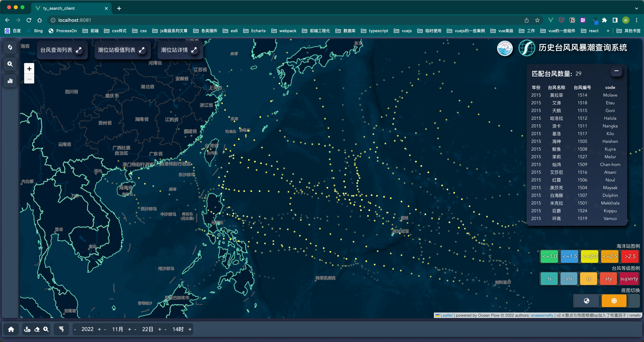This screenshot has width=644, height=342.
Task: Expand the 潮位站极值列表 panel
Action: [142, 50]
